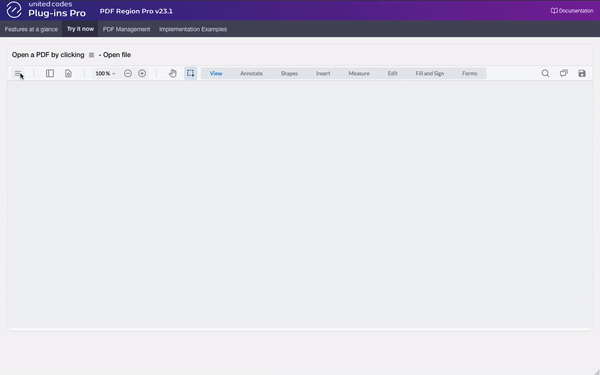Open the hamburger menu in the PDF toolbar

18,73
